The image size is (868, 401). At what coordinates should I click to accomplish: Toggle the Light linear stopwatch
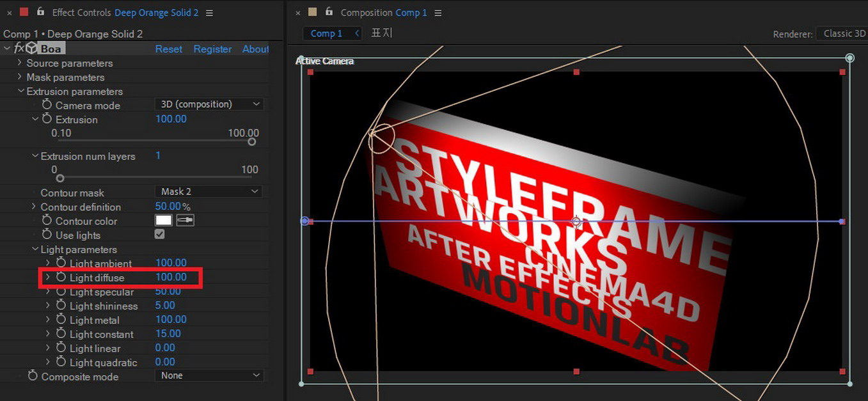point(61,347)
